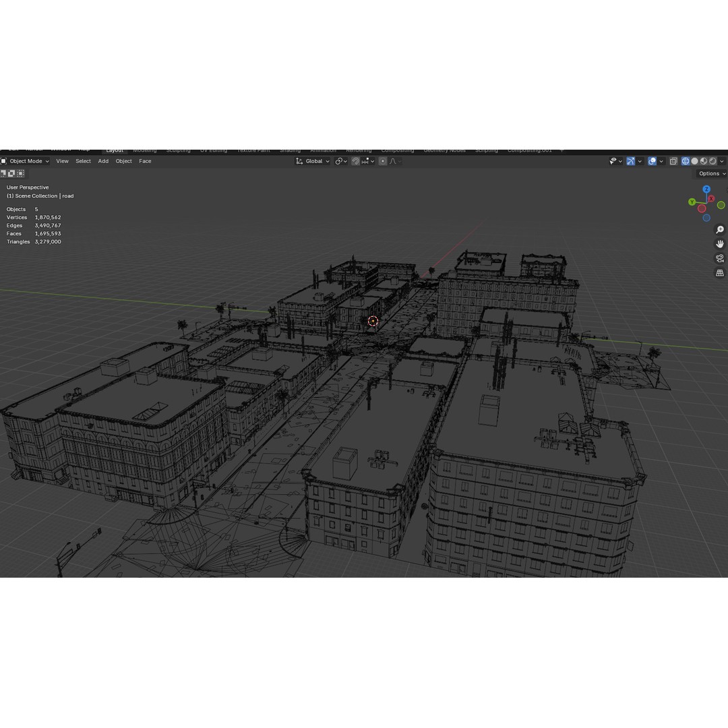
Task: Toggle X-Ray mode for the viewport
Action: 673,161
